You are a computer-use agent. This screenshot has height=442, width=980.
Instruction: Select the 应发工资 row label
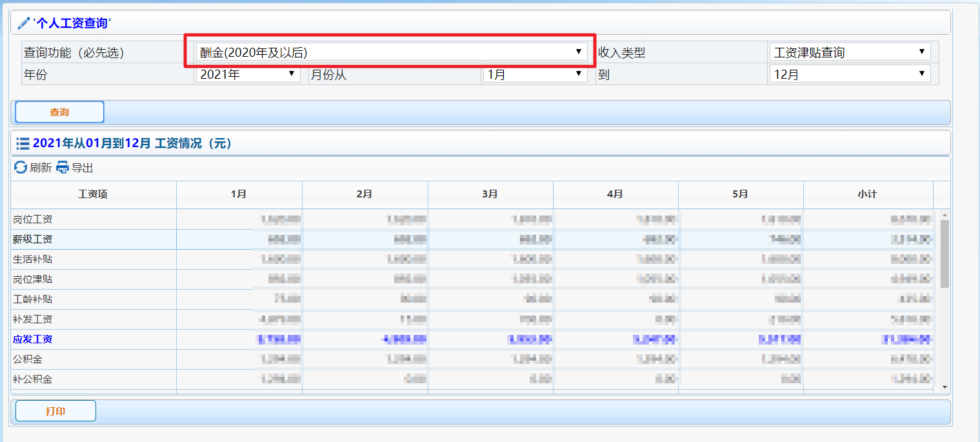tap(33, 339)
